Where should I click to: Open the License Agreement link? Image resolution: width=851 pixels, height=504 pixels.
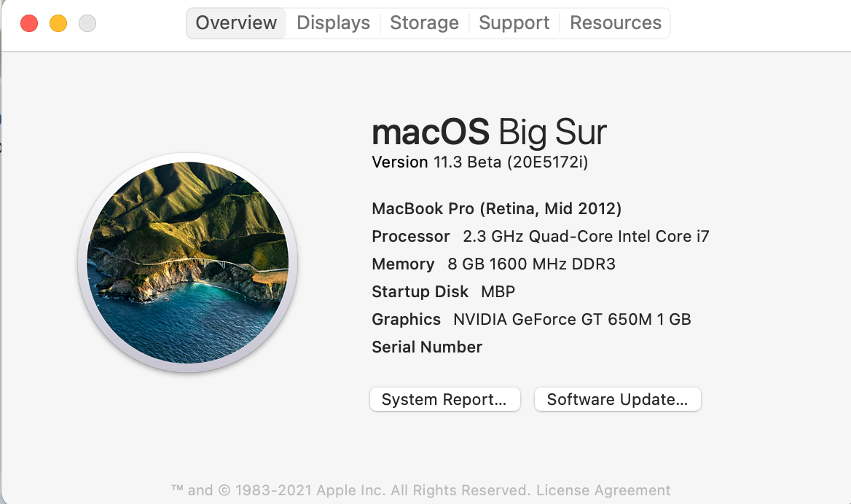(603, 490)
